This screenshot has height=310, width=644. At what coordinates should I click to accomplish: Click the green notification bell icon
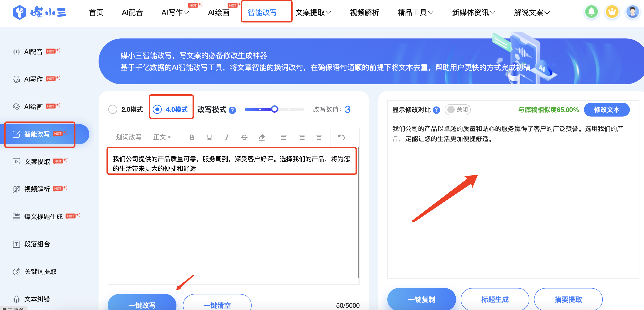[x=591, y=12]
